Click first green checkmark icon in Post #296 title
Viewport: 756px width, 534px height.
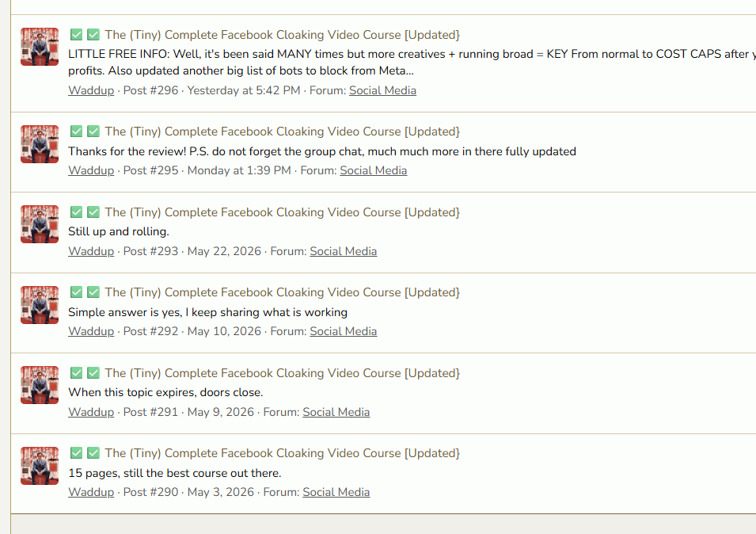pos(76,35)
